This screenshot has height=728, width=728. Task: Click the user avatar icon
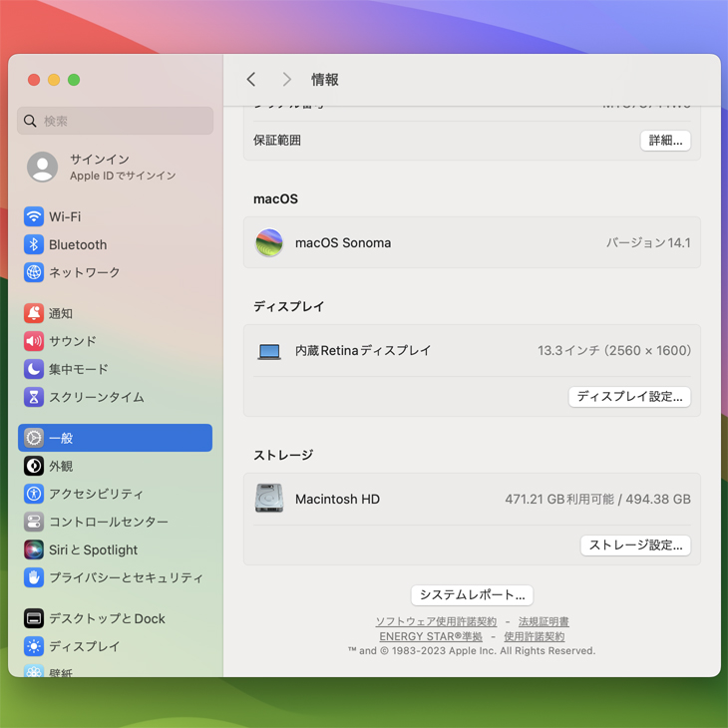(x=42, y=167)
